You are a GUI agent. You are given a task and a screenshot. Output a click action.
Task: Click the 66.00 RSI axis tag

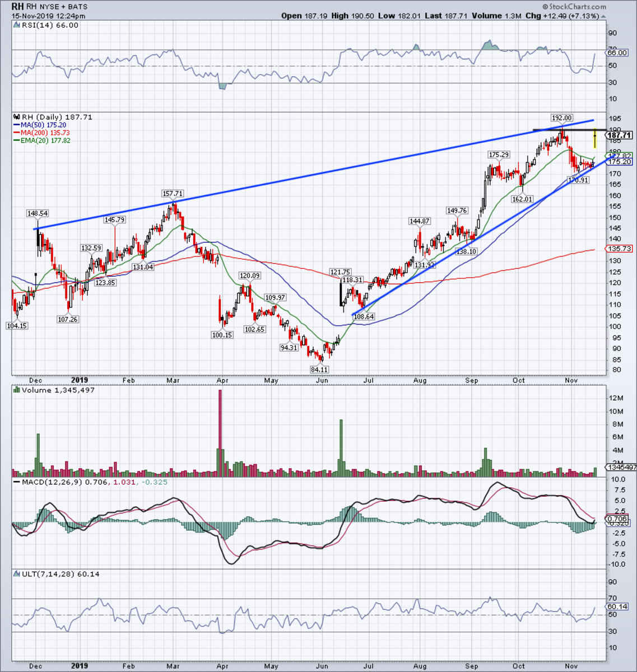tap(618, 53)
